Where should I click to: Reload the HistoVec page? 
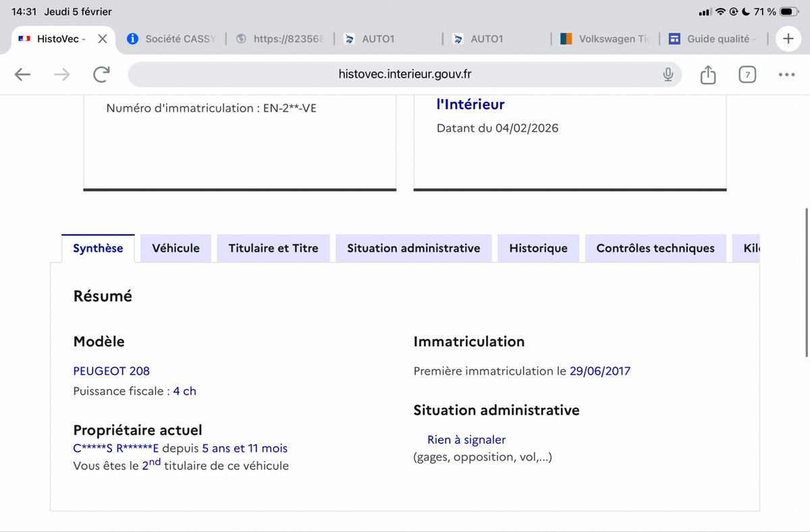point(101,75)
